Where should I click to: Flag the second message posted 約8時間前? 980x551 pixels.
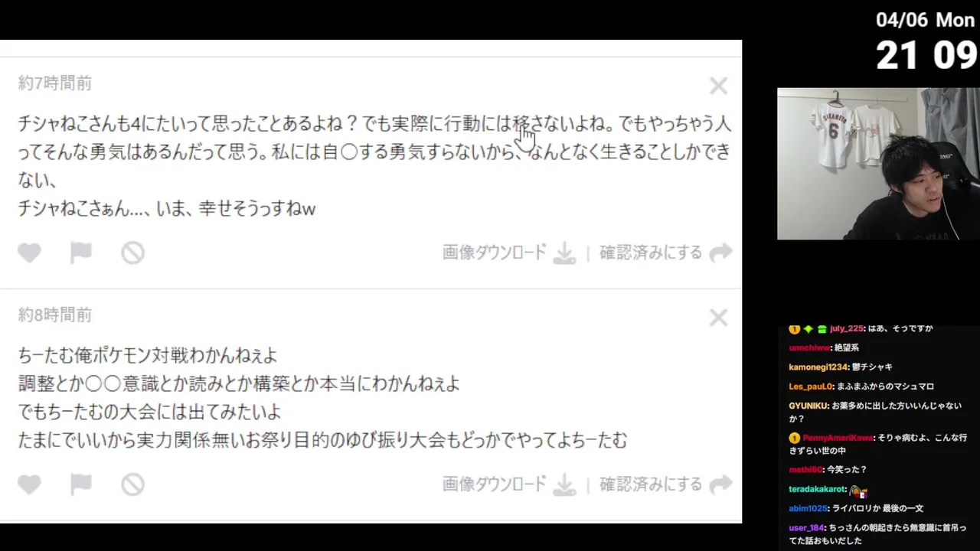[81, 484]
